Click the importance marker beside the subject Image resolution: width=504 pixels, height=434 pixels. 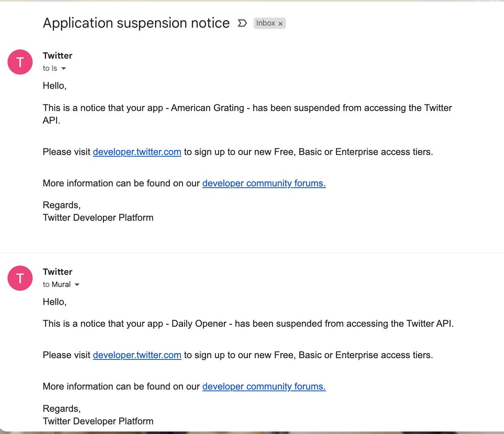coord(242,23)
